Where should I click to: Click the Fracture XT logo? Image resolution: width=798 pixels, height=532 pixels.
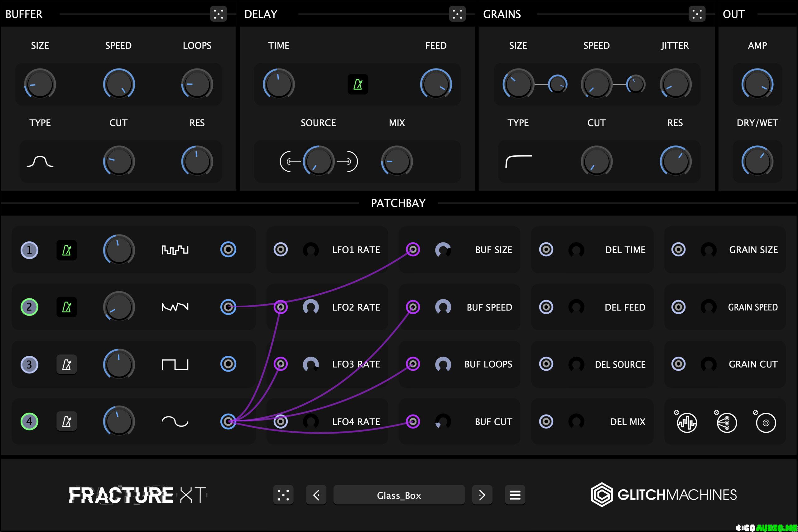[138, 495]
